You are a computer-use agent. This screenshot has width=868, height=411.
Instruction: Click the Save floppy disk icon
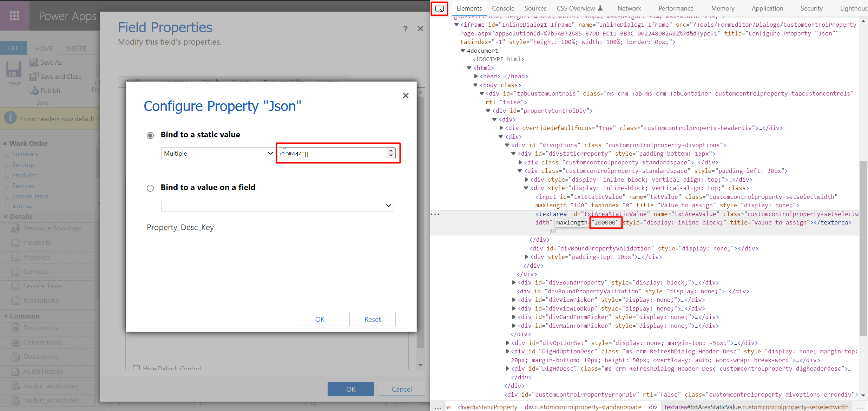pyautogui.click(x=14, y=69)
